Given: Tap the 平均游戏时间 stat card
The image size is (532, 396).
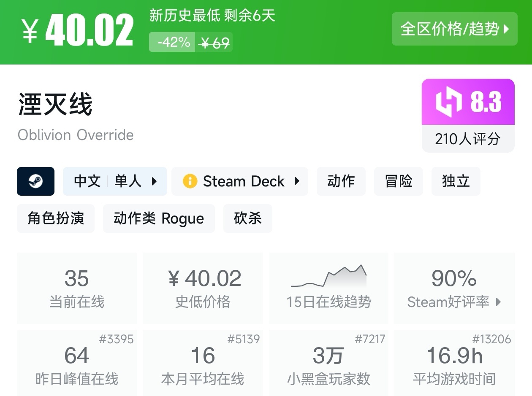Looking at the screenshot, I should 454,363.
